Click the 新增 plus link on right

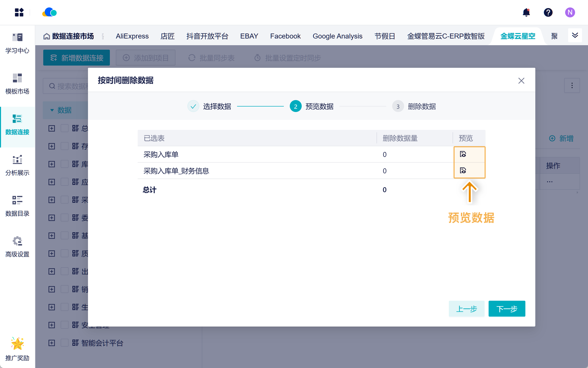(x=561, y=138)
